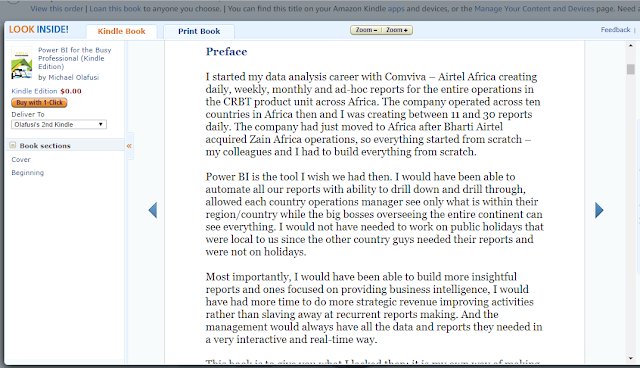Screen dimensions: 640x368
Task: Click the 'Preface' heading text
Action: click(227, 52)
